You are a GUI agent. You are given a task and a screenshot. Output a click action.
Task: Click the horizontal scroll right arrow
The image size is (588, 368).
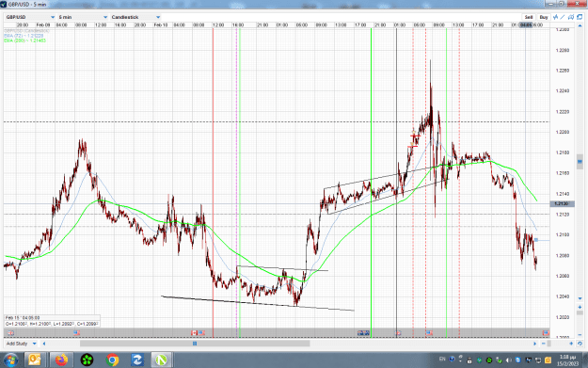pos(535,344)
